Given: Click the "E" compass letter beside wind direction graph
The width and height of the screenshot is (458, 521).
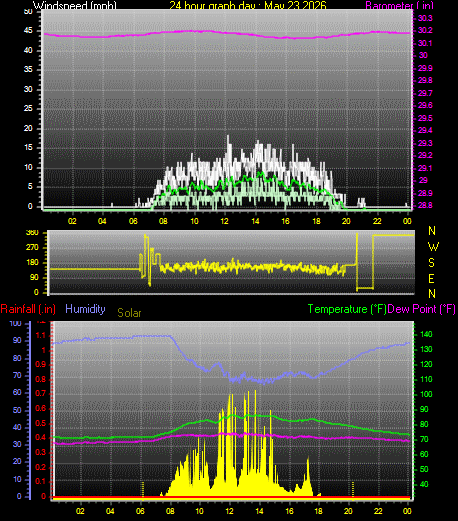Looking at the screenshot, I should point(431,279).
